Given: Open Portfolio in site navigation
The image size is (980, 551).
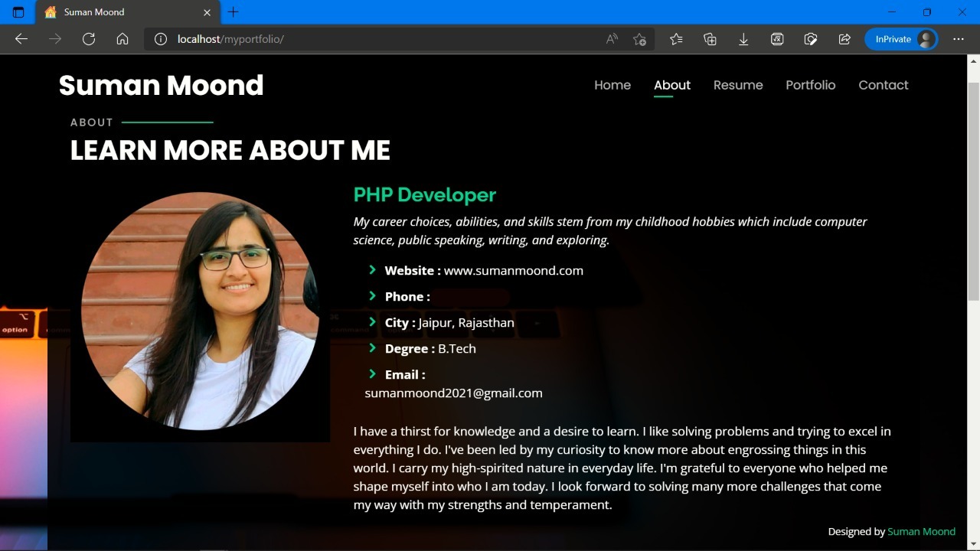Looking at the screenshot, I should click(x=810, y=85).
